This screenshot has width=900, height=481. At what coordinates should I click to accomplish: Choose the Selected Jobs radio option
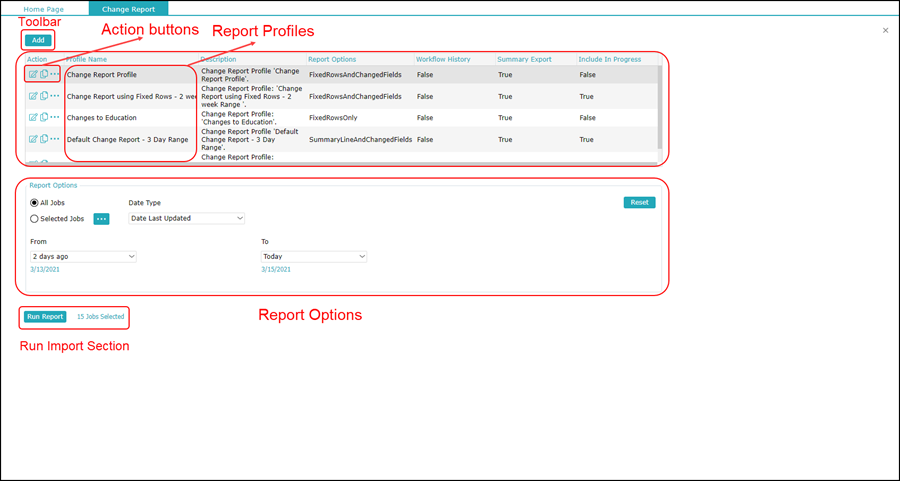click(x=34, y=219)
